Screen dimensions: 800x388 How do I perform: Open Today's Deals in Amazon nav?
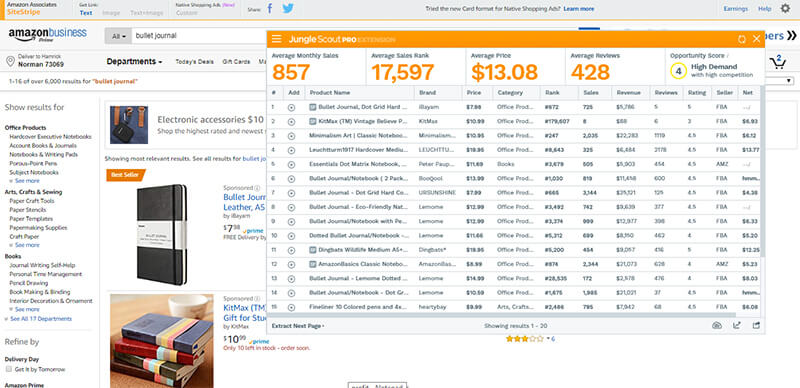click(194, 62)
